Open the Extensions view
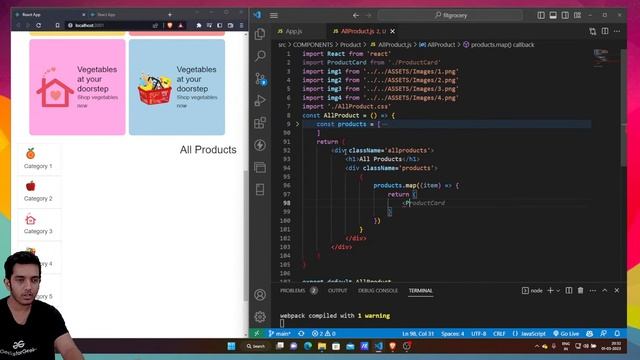 click(260, 123)
